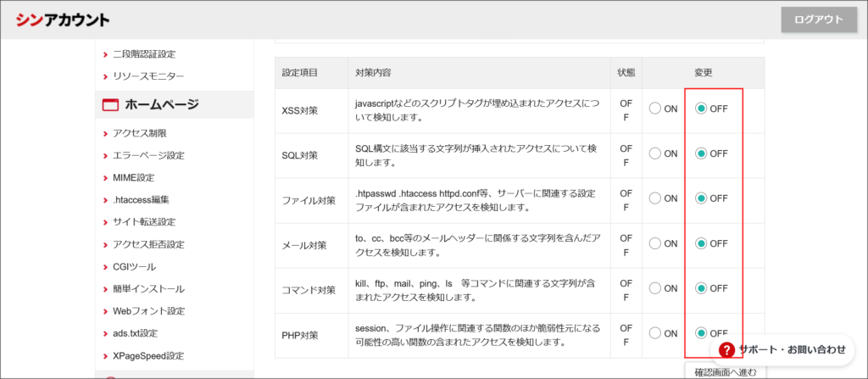Image resolution: width=868 pixels, height=379 pixels.
Task: Select ON for SQL対策
Action: (655, 153)
